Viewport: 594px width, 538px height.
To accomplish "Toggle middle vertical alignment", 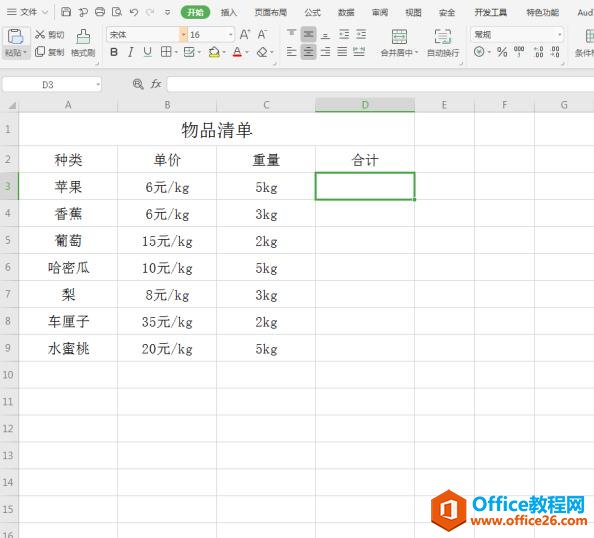I will [308, 34].
